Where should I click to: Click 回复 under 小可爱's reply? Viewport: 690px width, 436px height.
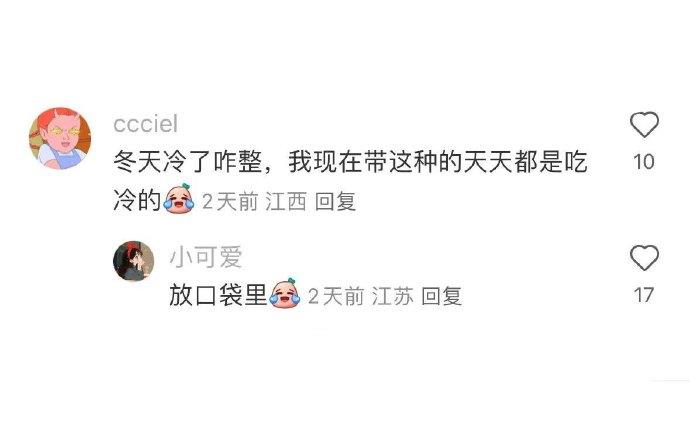pyautogui.click(x=442, y=296)
